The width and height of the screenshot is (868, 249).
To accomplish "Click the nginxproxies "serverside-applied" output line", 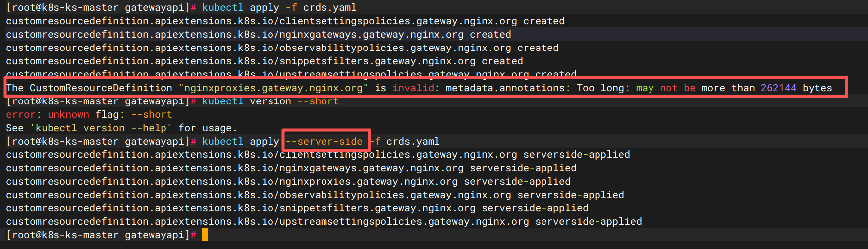I will [x=288, y=181].
